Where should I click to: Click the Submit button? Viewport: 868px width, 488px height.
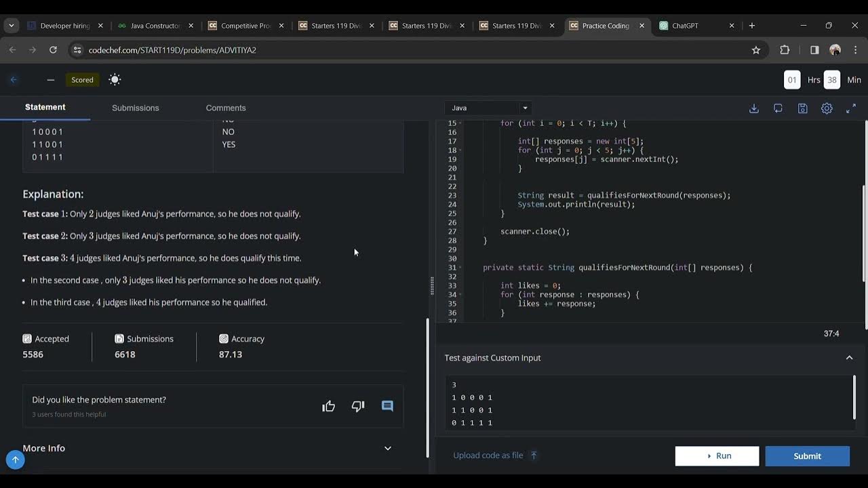click(807, 456)
